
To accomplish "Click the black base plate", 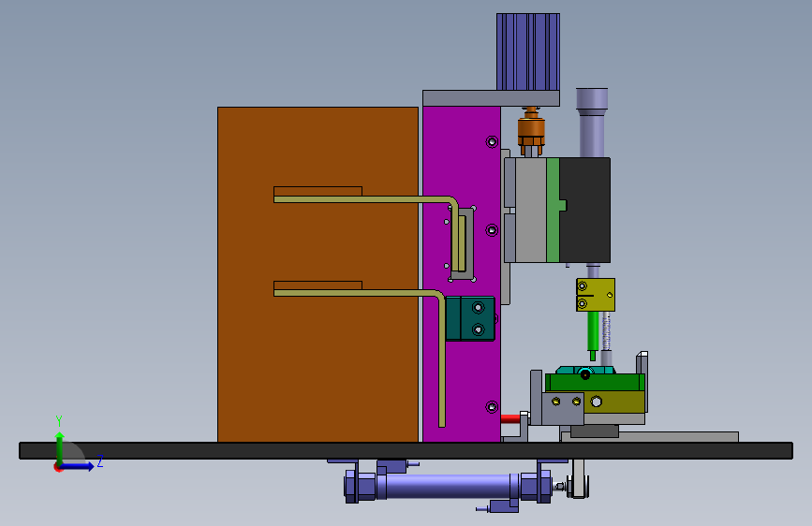I will pyautogui.click(x=406, y=450).
